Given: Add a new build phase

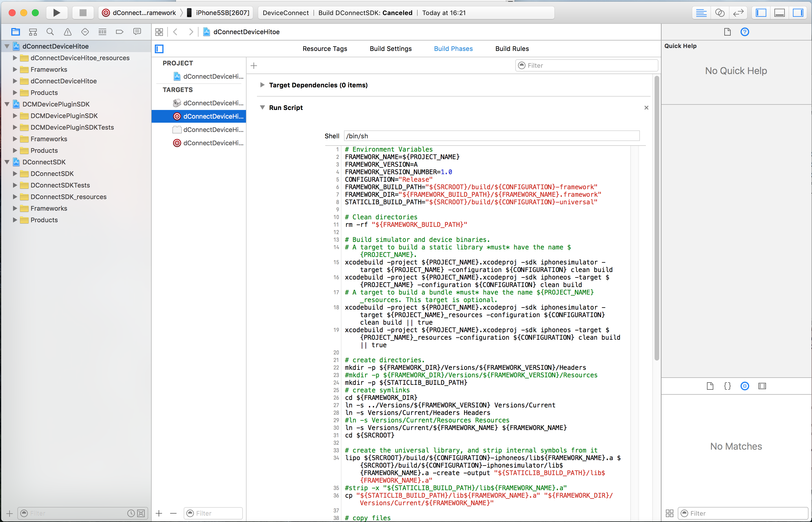Looking at the screenshot, I should [x=254, y=65].
